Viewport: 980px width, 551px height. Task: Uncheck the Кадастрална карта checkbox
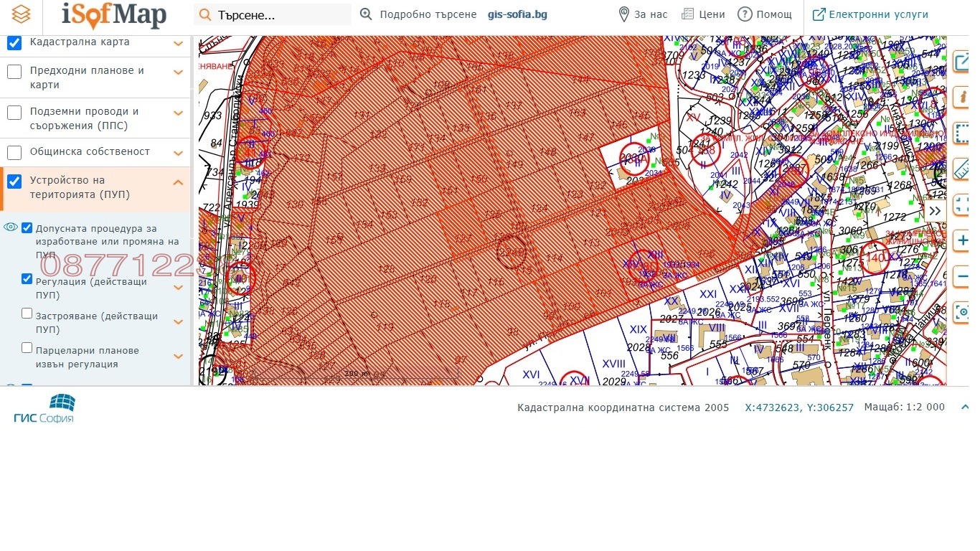[14, 43]
